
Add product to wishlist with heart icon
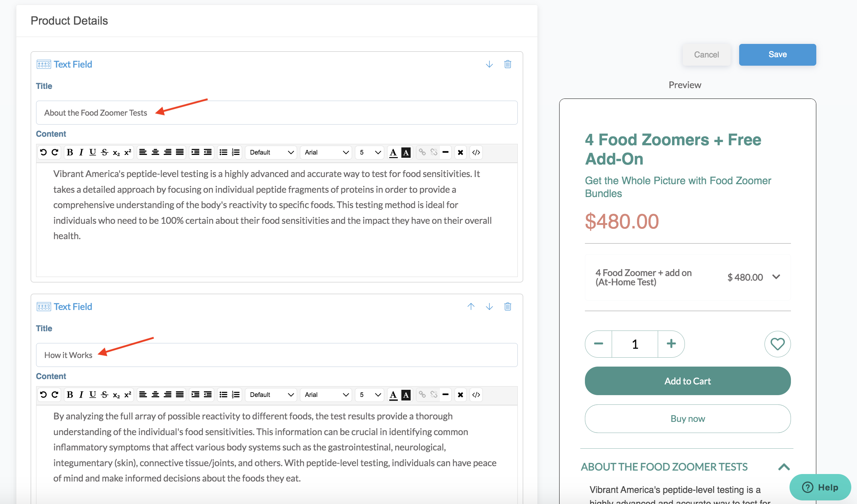(777, 344)
